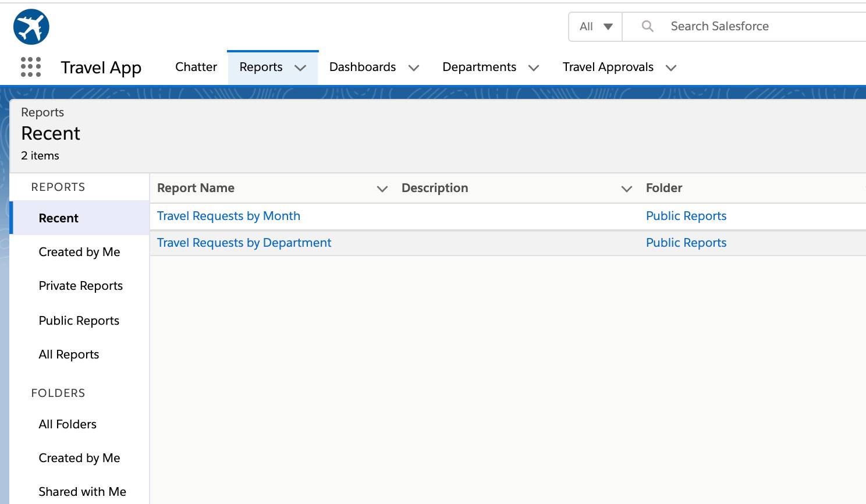Select Public Reports in the sidebar
Screen dimensions: 866x504
pyautogui.click(x=79, y=321)
